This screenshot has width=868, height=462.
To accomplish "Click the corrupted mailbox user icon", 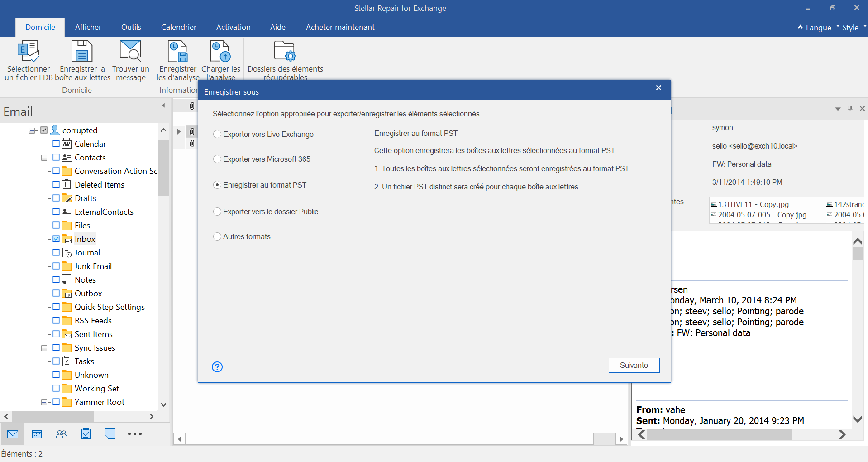I will (x=55, y=130).
